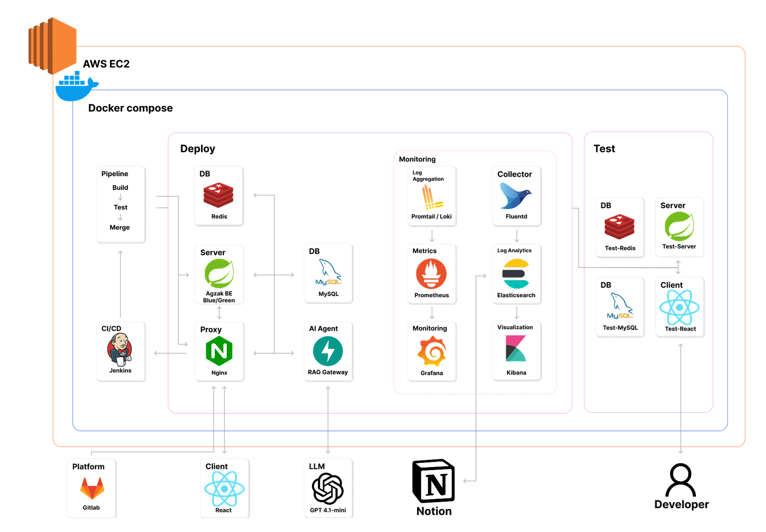Click the 'Nginx' label

click(x=219, y=373)
